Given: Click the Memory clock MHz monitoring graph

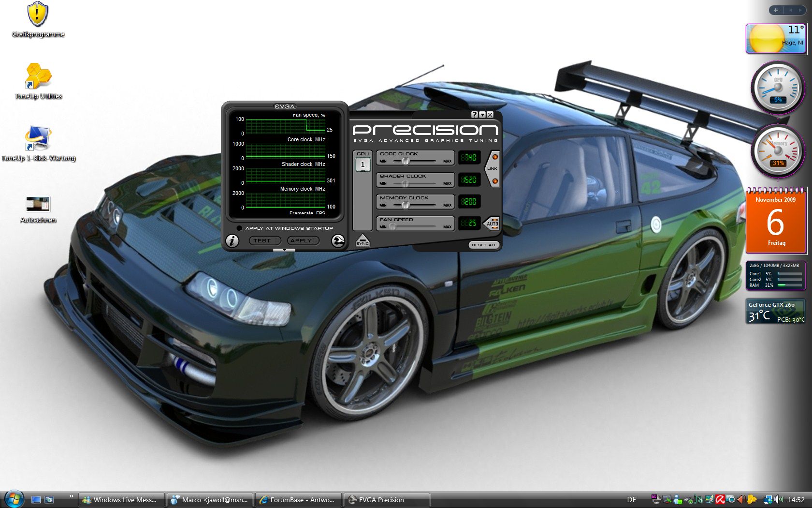Looking at the screenshot, I should tap(285, 200).
